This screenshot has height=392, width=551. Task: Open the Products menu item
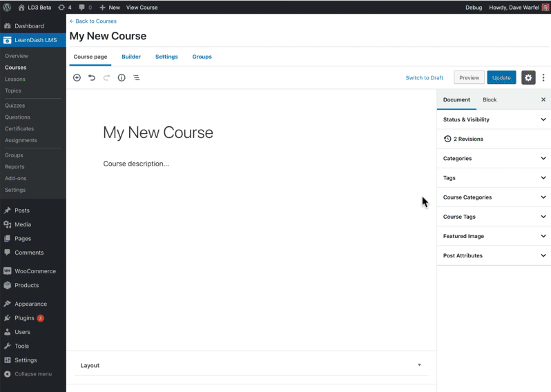point(33,285)
